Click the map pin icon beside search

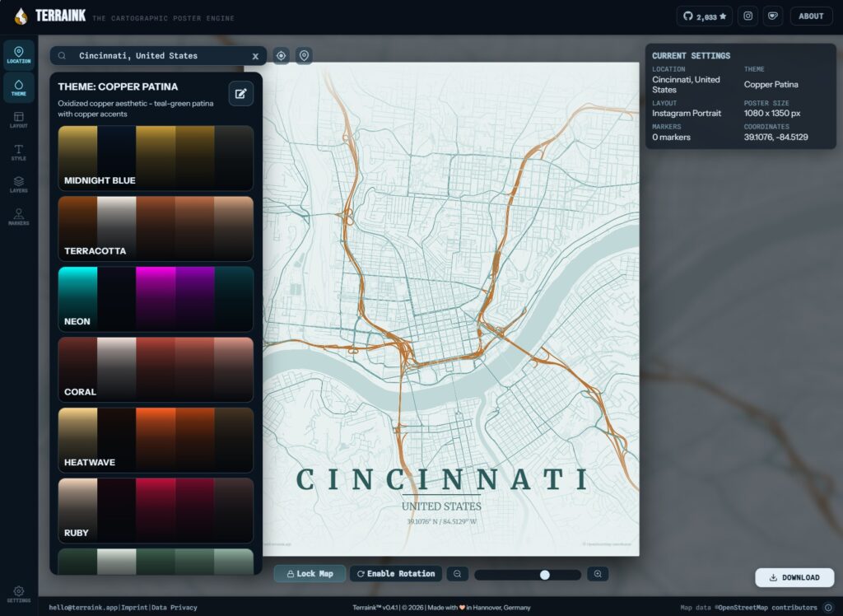304,56
